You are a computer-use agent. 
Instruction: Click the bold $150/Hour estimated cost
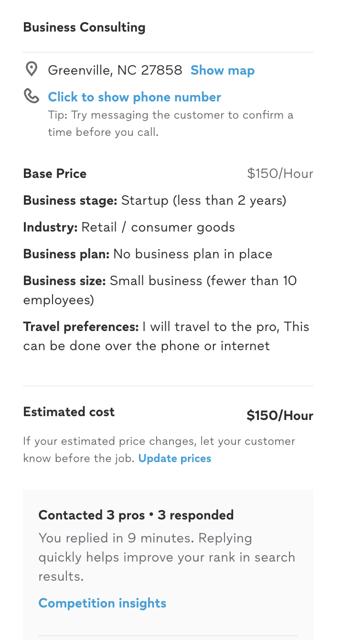point(279,416)
